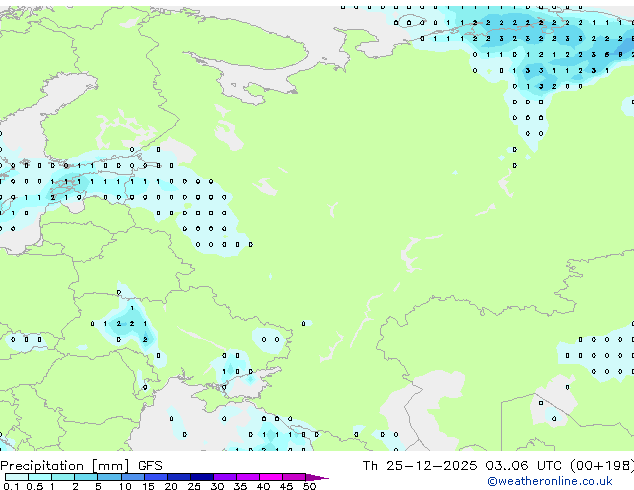The image size is (634, 490).
Task: Select the 5–10 mm legend color block
Action: point(109,477)
